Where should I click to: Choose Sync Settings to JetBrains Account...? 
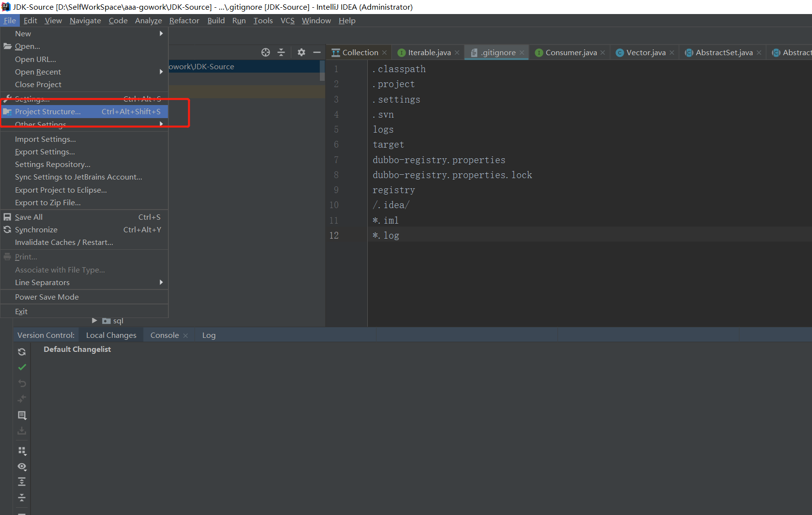tap(84, 177)
